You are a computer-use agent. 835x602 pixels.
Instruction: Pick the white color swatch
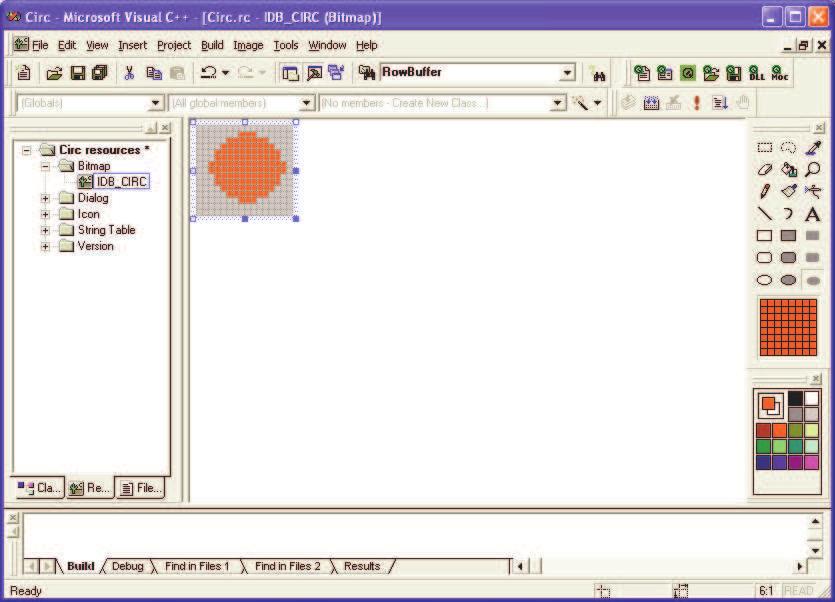tap(812, 398)
